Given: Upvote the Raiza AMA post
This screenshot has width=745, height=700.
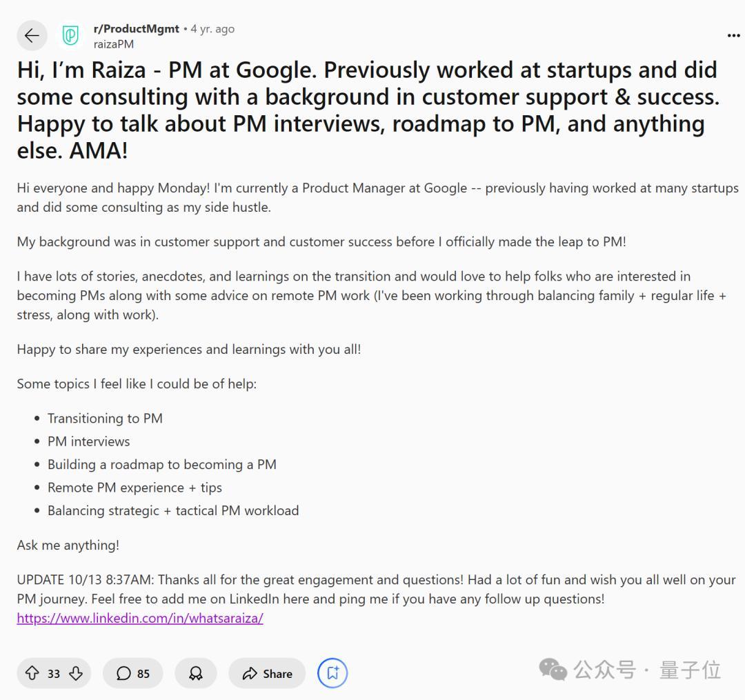Looking at the screenshot, I should point(32,673).
